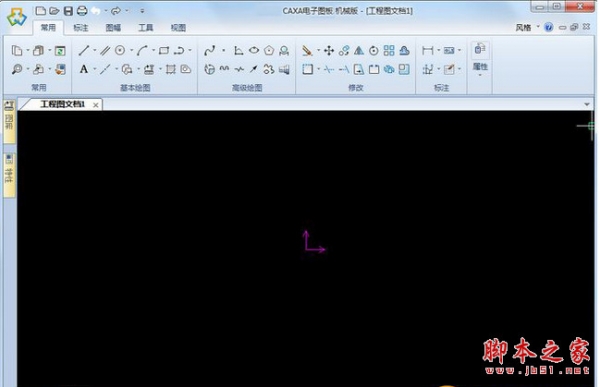Click the Extend tool
This screenshot has width=600, height=387.
click(x=344, y=69)
